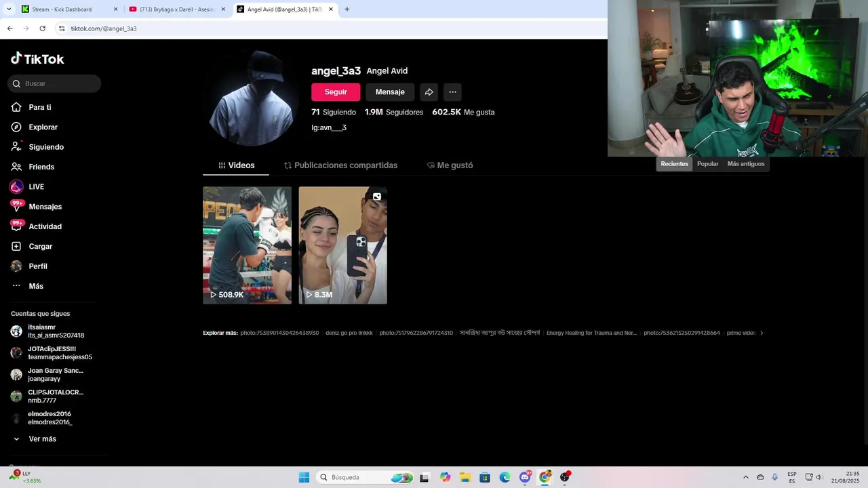View the 71 Siguiendo list
Image resolution: width=868 pixels, height=488 pixels.
tap(334, 112)
